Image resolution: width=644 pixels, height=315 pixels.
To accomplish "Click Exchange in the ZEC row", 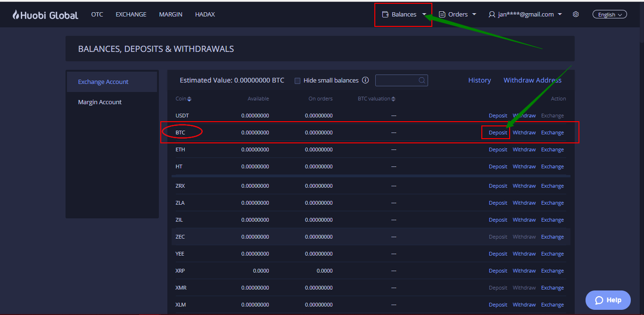I will click(x=553, y=237).
